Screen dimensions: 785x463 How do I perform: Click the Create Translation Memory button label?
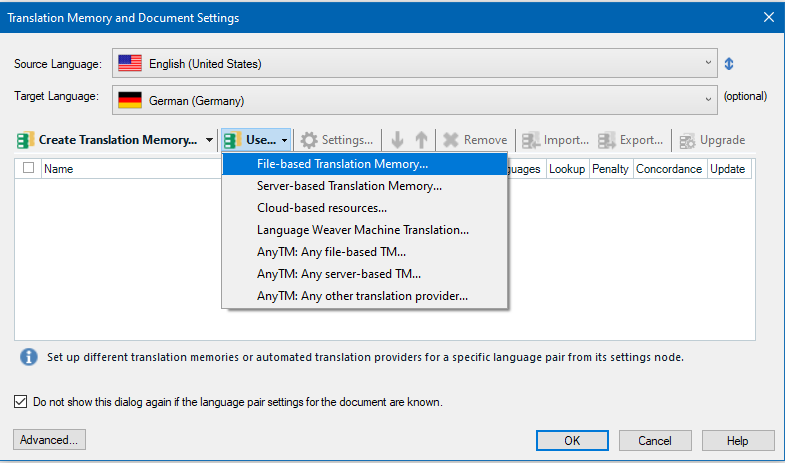(x=118, y=140)
